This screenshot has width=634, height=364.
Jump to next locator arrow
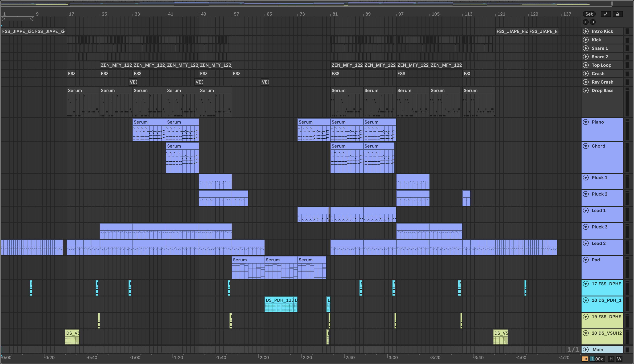click(593, 22)
